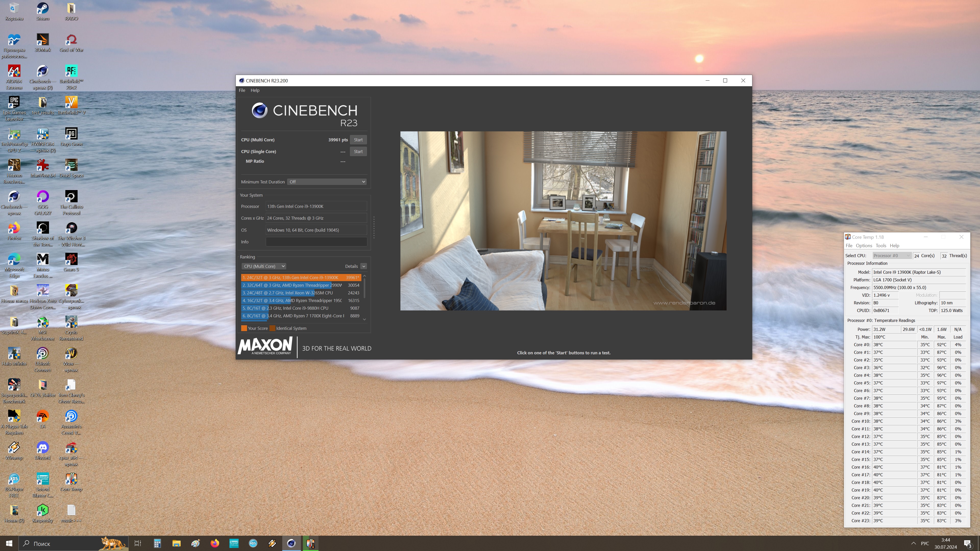Open the Discord desktop shortcut
The image size is (980, 551).
pos(42,448)
